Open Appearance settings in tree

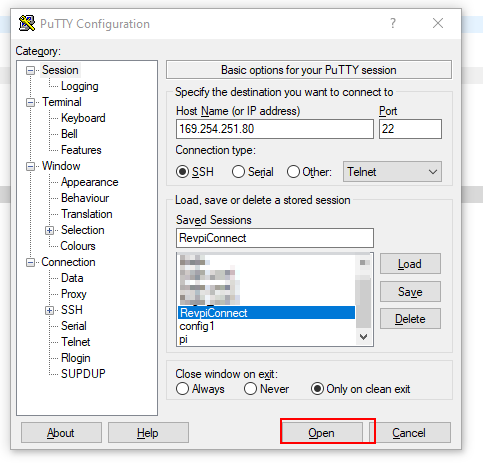click(x=89, y=182)
